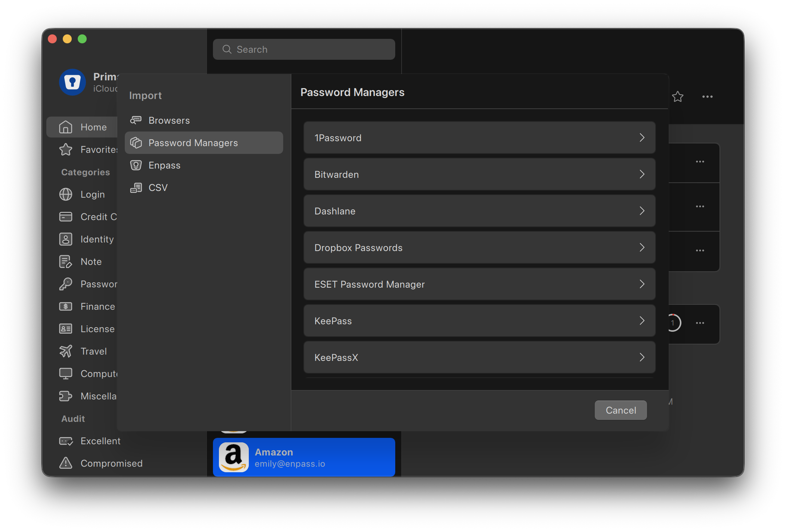Click the Password key icon
Viewport: 786px width, 532px height.
pos(66,284)
